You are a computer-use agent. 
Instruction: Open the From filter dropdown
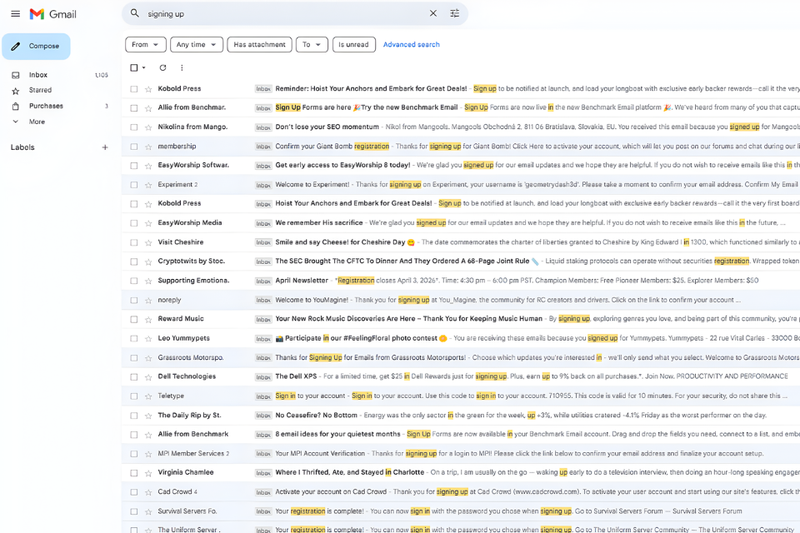tap(145, 44)
